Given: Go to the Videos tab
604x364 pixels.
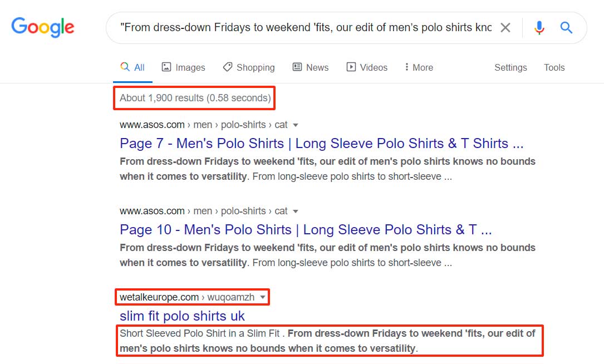Looking at the screenshot, I should 367,67.
